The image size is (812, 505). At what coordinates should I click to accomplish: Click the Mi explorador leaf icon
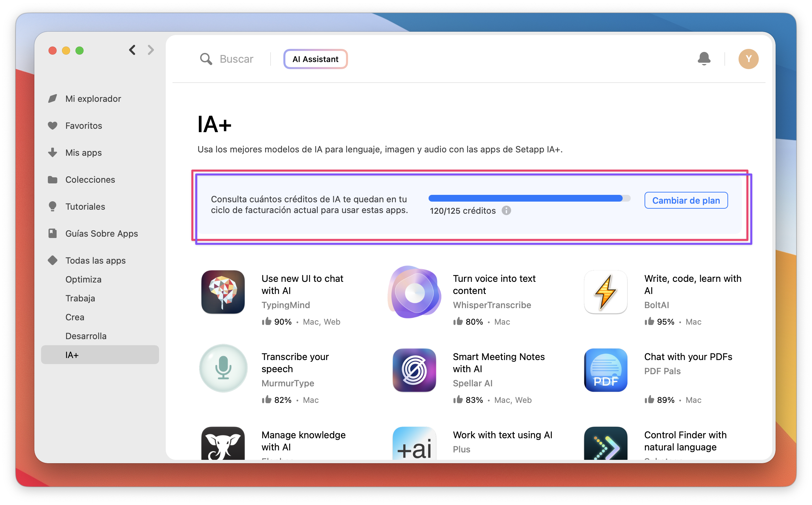click(x=53, y=98)
